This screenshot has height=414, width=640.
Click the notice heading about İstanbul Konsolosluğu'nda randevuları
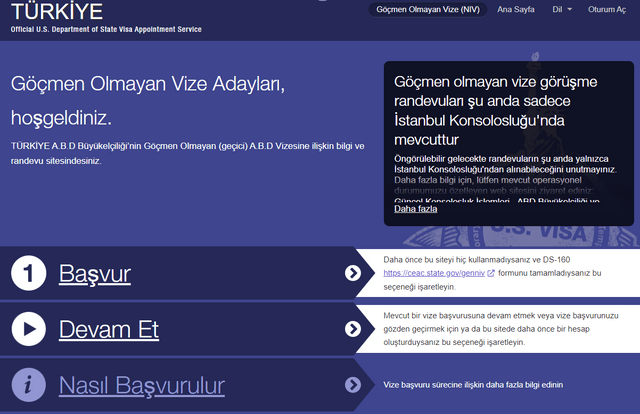coord(496,111)
